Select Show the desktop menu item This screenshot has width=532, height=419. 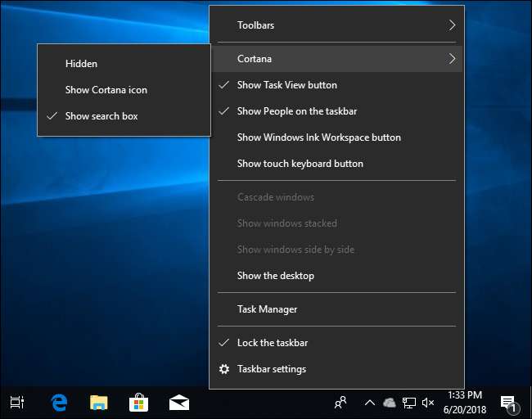tap(275, 276)
